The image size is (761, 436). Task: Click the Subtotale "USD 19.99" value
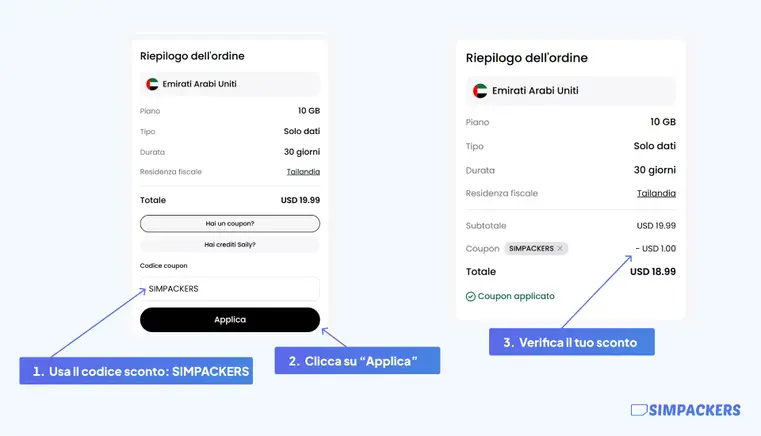click(x=656, y=226)
